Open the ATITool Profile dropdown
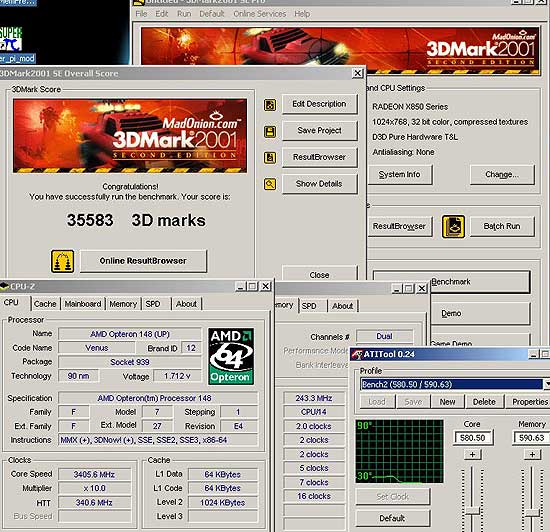This screenshot has width=550, height=532. click(x=546, y=384)
